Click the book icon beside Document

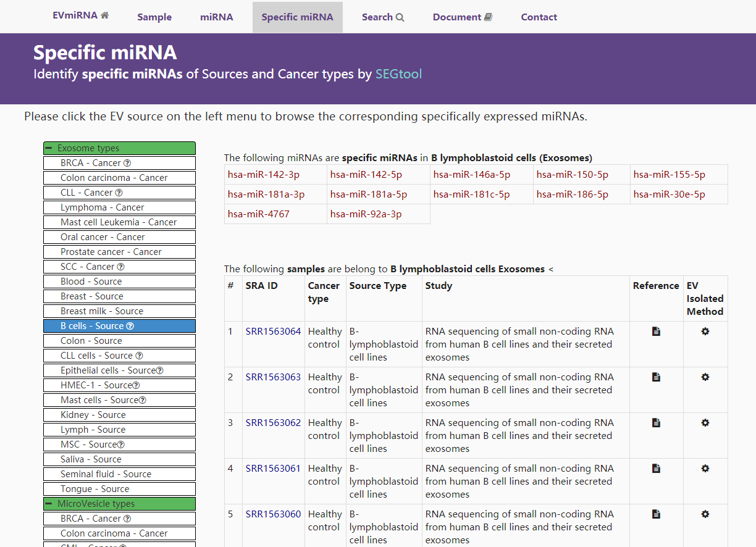(x=488, y=17)
